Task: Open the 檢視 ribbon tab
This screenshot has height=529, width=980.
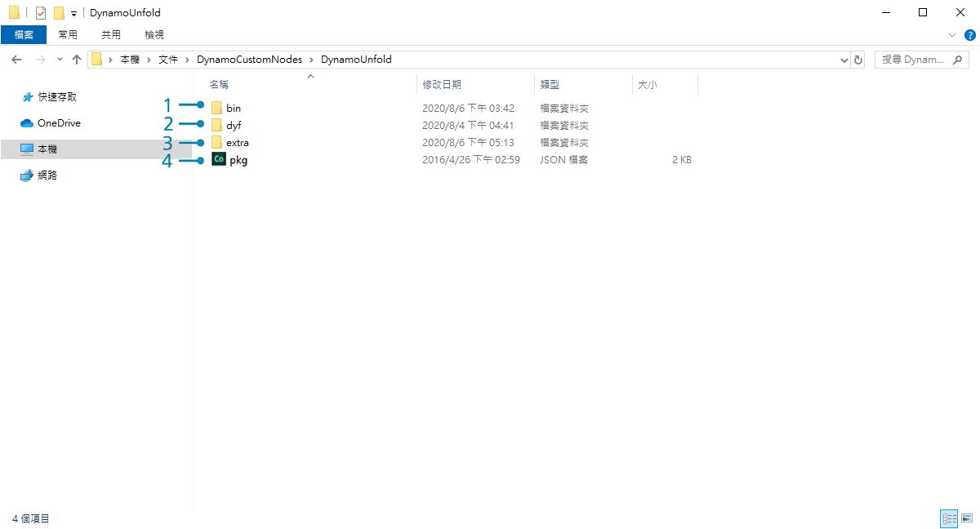Action: coord(154,35)
